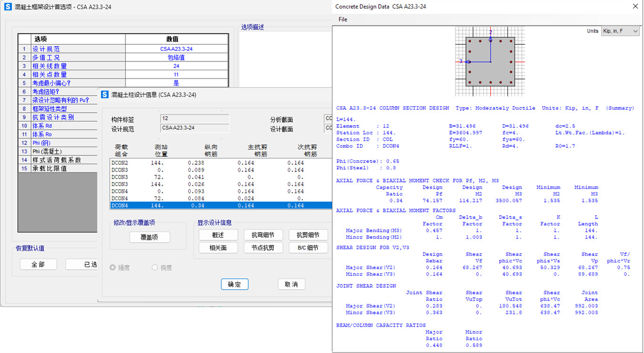Close the Concrete Design Data window

coord(635,7)
